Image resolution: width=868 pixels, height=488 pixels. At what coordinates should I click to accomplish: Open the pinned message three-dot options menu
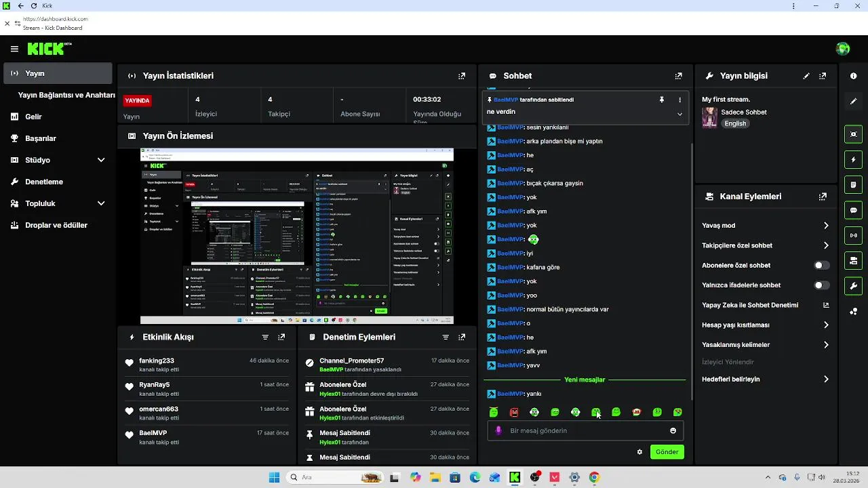coord(679,100)
